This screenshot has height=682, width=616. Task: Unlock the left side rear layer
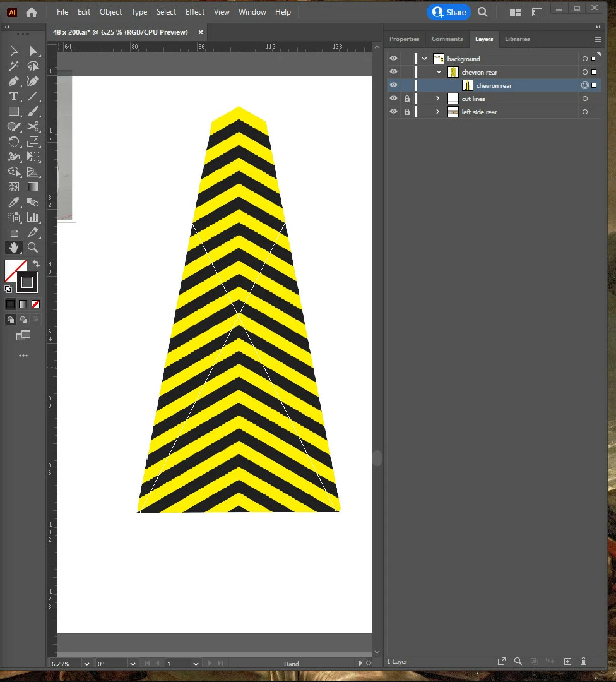[407, 112]
